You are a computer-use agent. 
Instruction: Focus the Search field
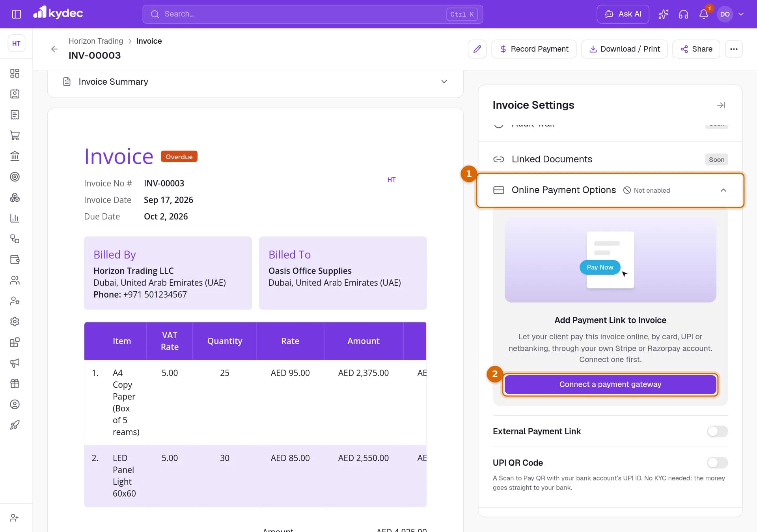(313, 14)
